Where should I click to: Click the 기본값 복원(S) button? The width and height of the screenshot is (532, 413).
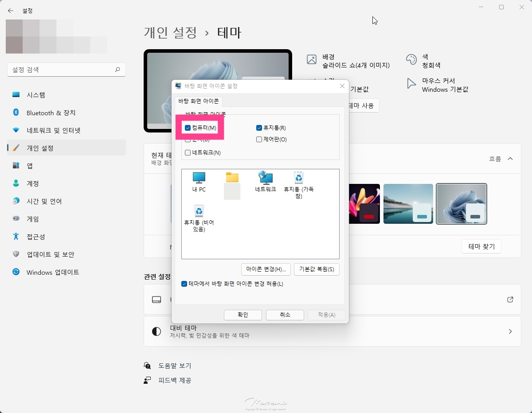pyautogui.click(x=317, y=269)
